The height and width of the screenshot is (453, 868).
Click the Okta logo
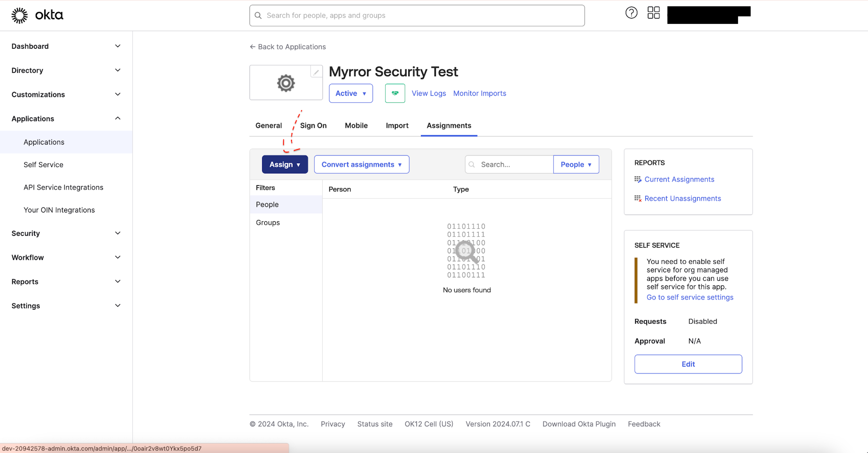click(38, 15)
